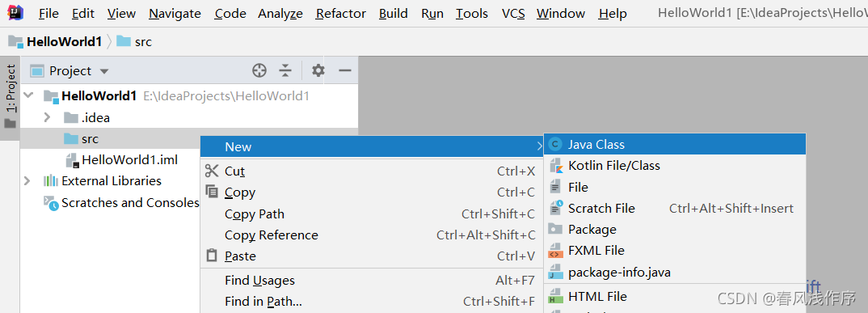868x313 pixels.
Task: Expand External Libraries node
Action: click(27, 180)
